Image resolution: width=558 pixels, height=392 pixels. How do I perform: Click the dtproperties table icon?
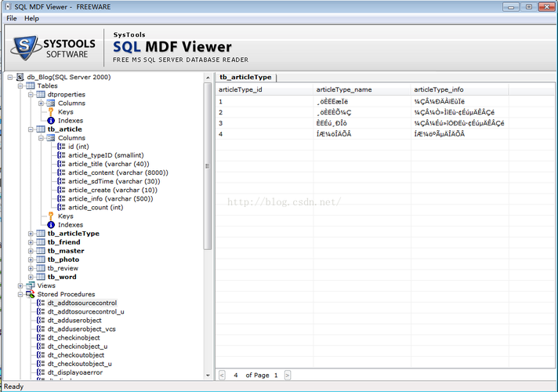point(41,94)
